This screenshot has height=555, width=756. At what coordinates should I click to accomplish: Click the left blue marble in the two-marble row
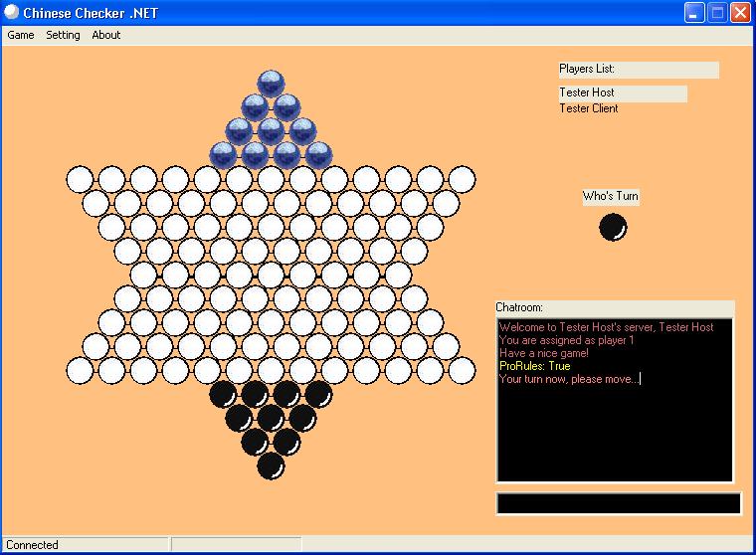255,107
